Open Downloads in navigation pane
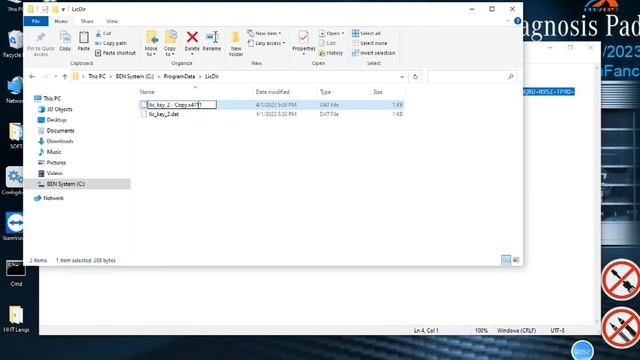640x360 pixels. 60,141
